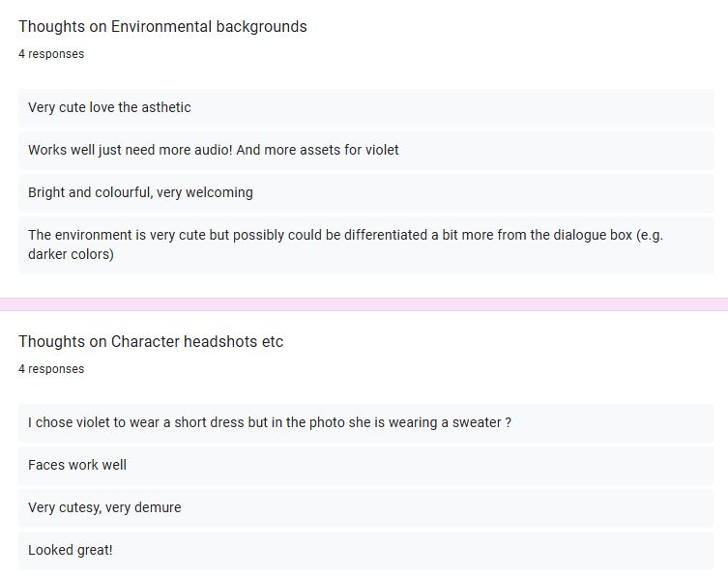Click the 'Faces work well' response
Viewport: 728px width, 575px height.
tap(365, 466)
